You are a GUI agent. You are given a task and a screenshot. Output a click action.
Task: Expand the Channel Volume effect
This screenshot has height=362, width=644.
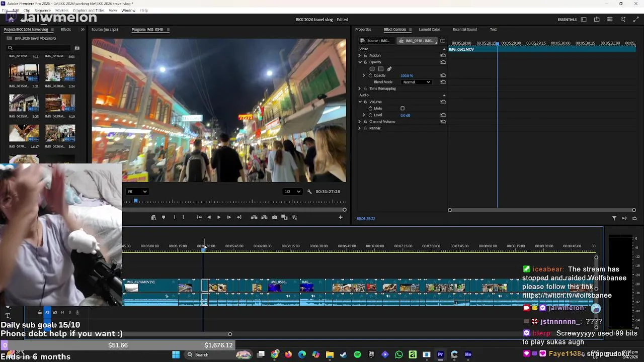(x=360, y=121)
